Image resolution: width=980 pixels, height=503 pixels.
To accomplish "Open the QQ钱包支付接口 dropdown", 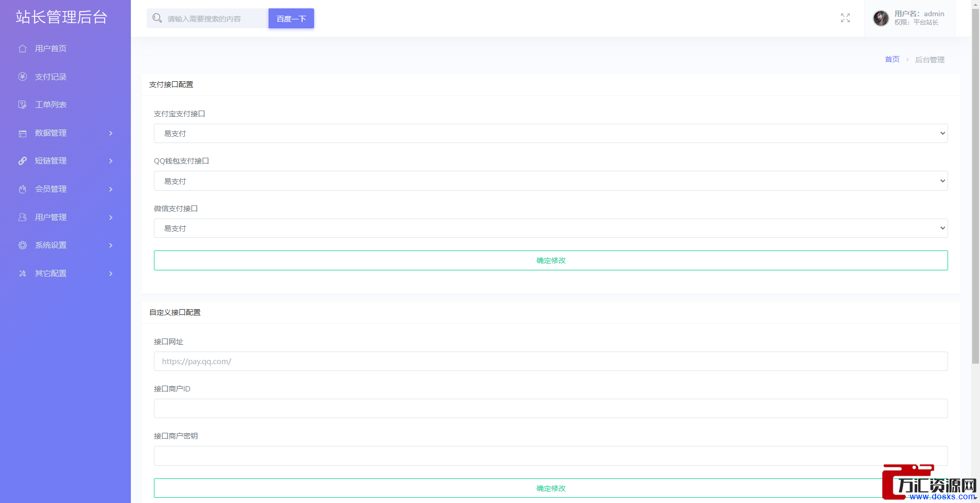I will tap(550, 181).
